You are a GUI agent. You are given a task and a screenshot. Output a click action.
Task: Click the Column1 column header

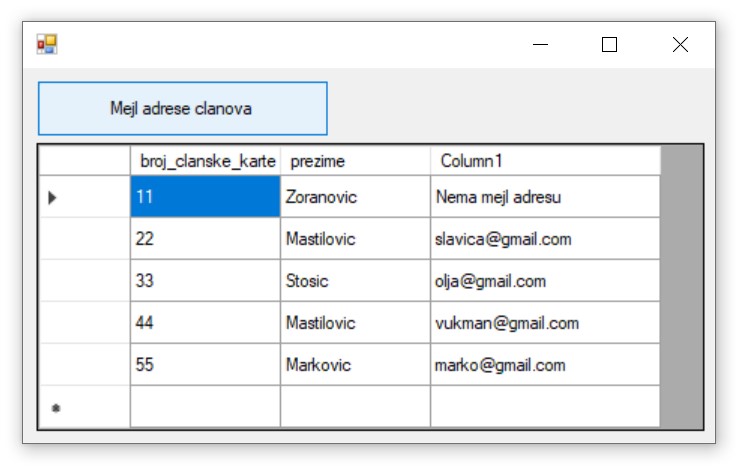pos(545,161)
